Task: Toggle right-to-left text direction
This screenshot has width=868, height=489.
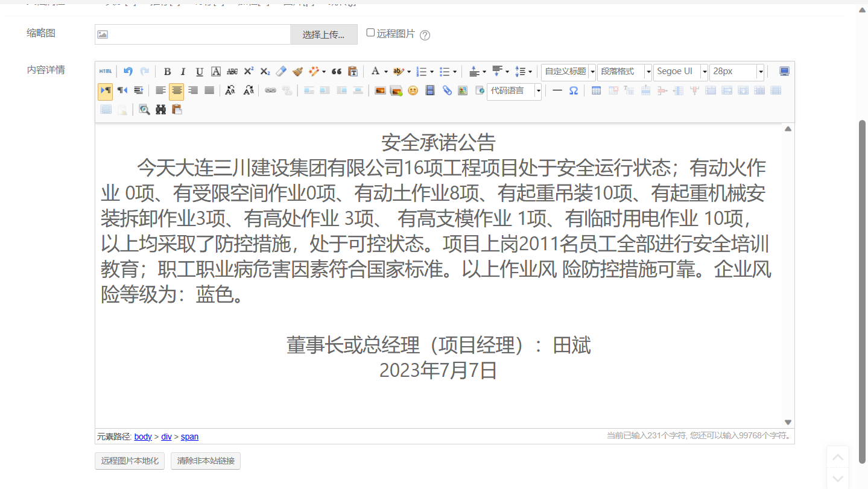Action: pyautogui.click(x=122, y=90)
